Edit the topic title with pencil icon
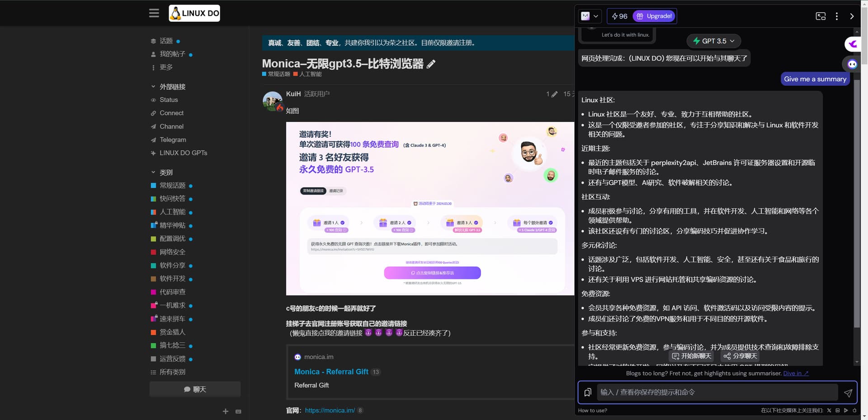 click(x=431, y=64)
